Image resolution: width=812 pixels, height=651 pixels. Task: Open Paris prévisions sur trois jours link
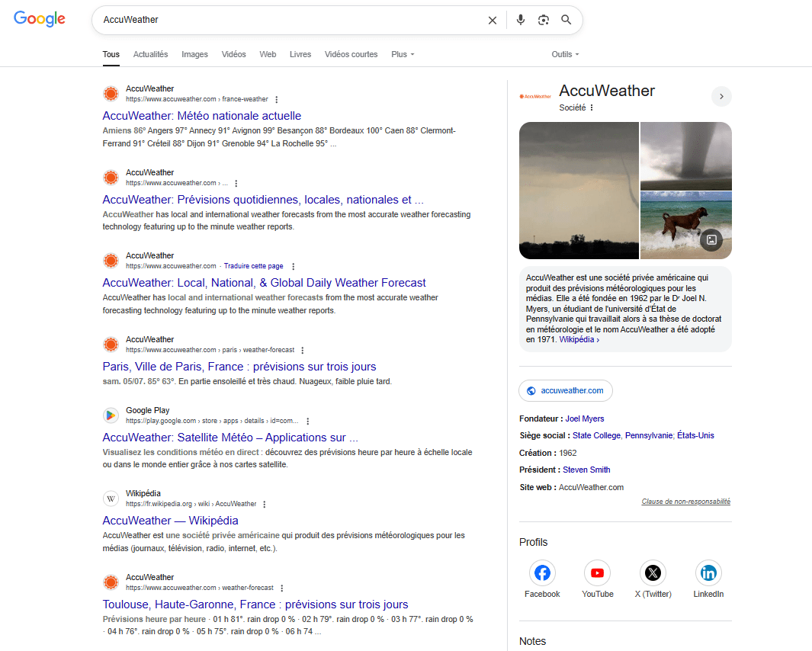(239, 367)
